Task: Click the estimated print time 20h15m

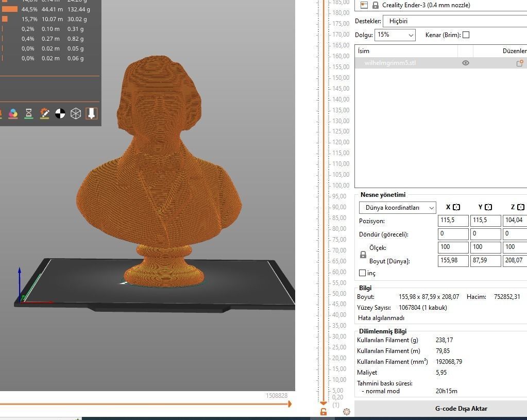Action: pos(446,391)
